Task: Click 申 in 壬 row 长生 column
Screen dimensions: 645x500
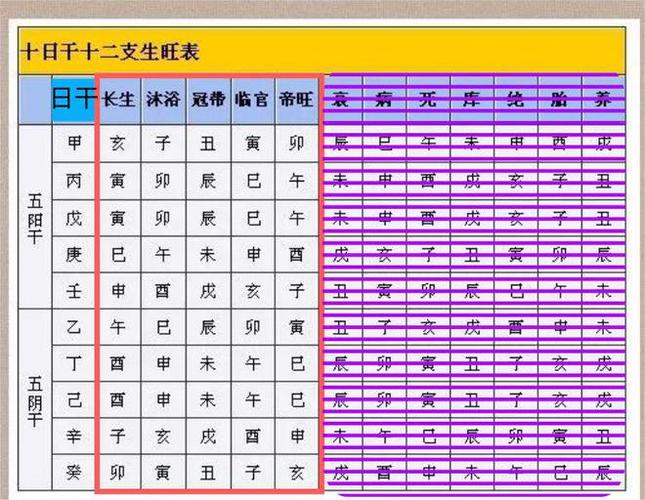Action: click(x=118, y=291)
